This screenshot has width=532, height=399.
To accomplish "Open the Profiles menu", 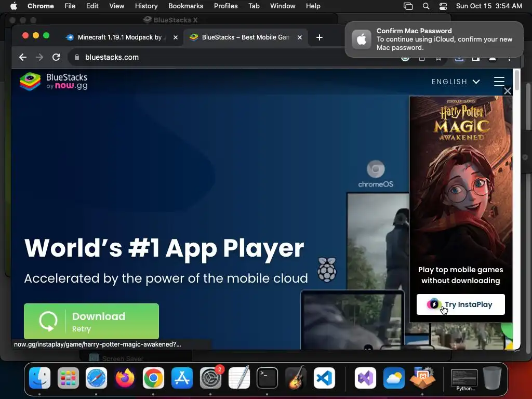I will pyautogui.click(x=225, y=6).
